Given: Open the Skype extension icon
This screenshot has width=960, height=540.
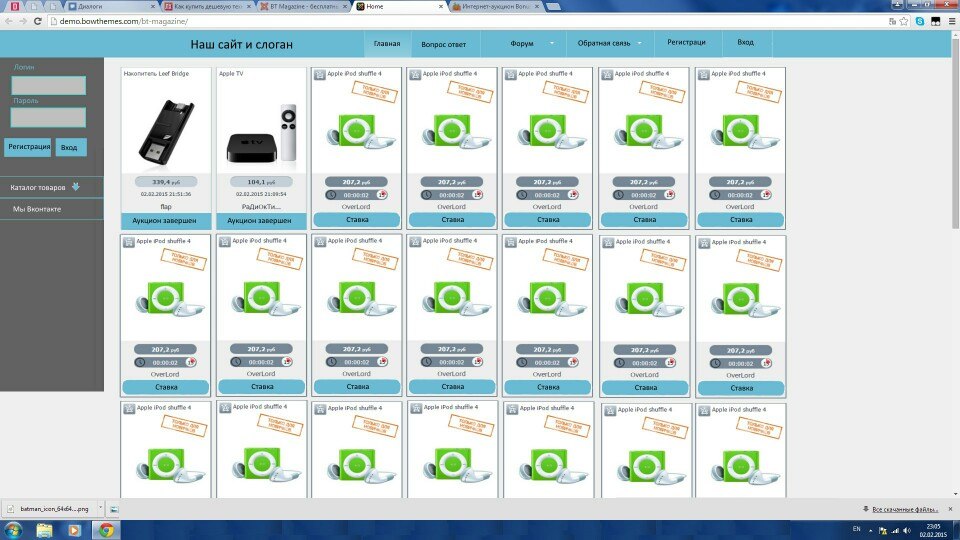Looking at the screenshot, I should click(920, 21).
